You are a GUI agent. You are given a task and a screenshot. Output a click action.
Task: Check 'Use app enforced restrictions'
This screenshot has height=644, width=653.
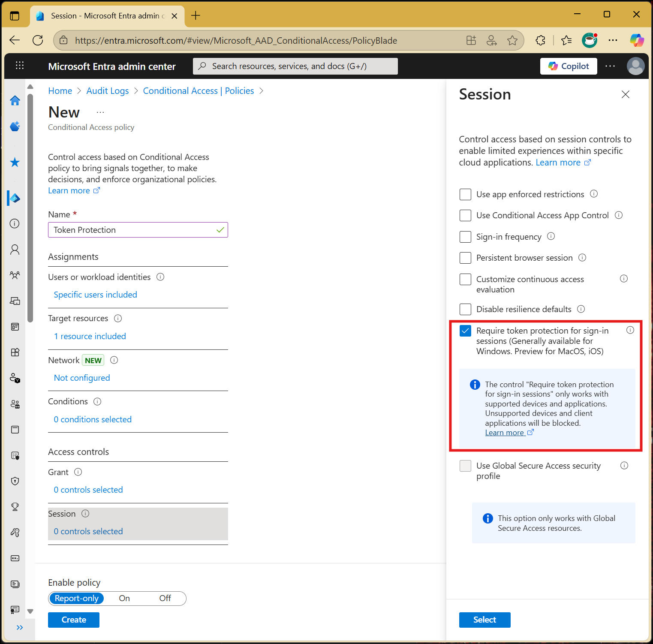tap(465, 194)
